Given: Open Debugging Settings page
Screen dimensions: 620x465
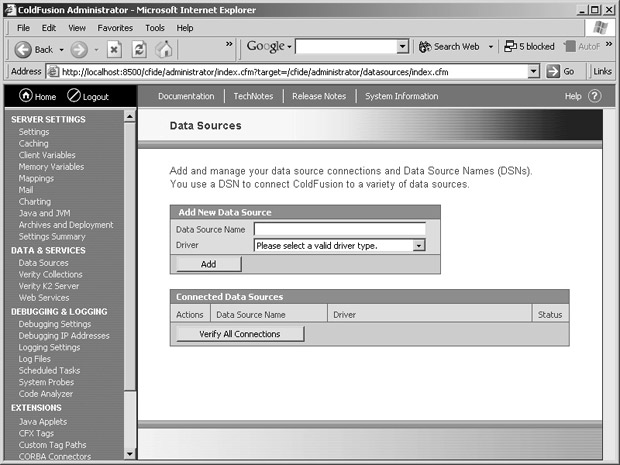Looking at the screenshot, I should [x=55, y=324].
